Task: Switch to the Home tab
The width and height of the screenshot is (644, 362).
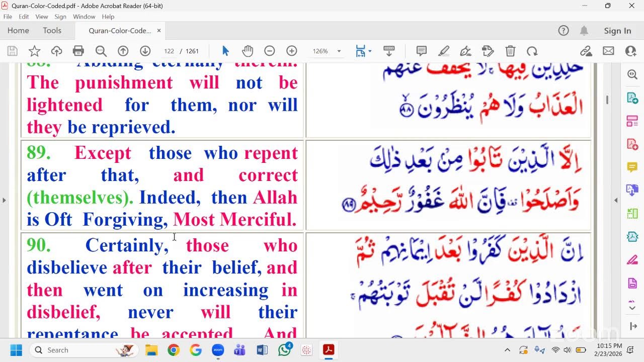Action: pos(18,30)
